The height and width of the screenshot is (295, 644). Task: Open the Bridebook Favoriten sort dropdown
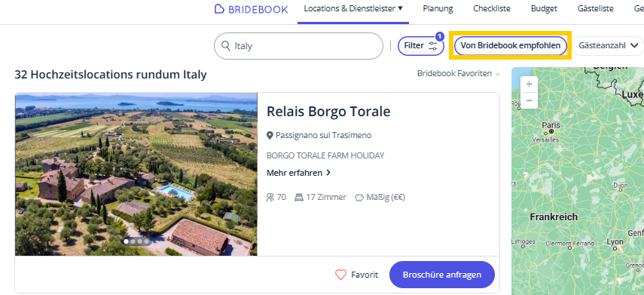tap(459, 74)
